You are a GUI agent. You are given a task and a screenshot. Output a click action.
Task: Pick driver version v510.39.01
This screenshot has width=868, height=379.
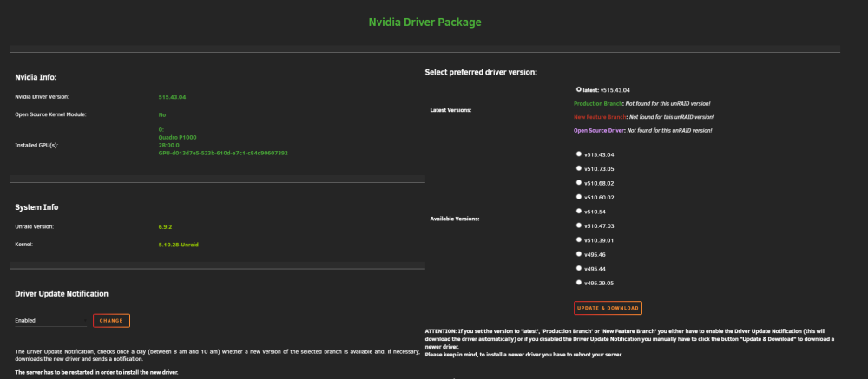click(x=578, y=240)
